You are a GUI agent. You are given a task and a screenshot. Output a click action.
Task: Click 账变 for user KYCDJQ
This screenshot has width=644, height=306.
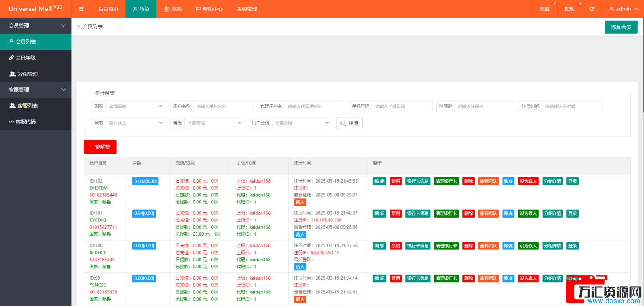tap(508, 213)
